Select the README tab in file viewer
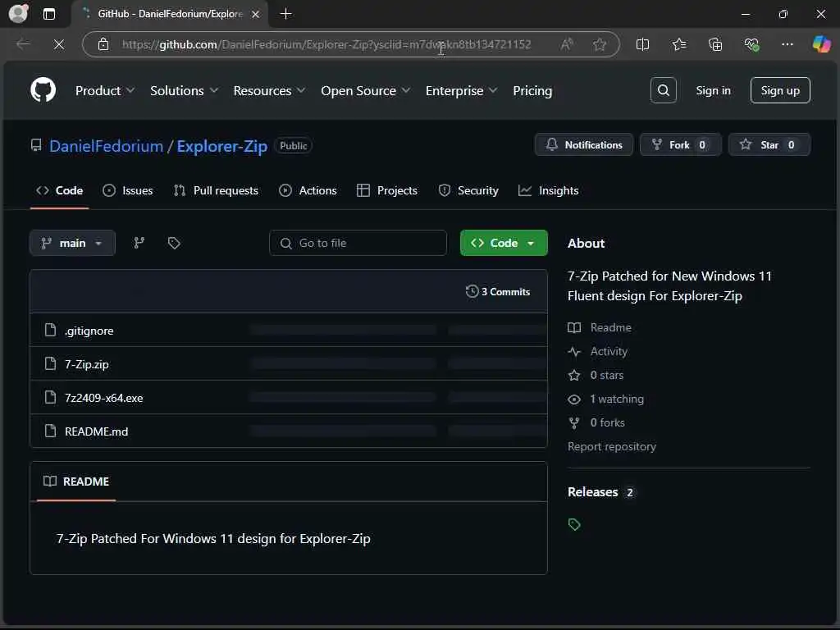840x630 pixels. (x=76, y=482)
